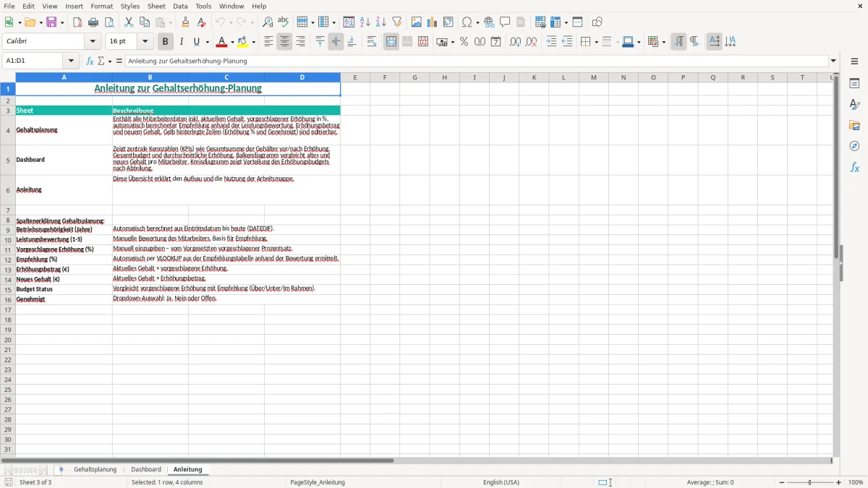
Task: Toggle AutoFilter
Action: pos(396,22)
